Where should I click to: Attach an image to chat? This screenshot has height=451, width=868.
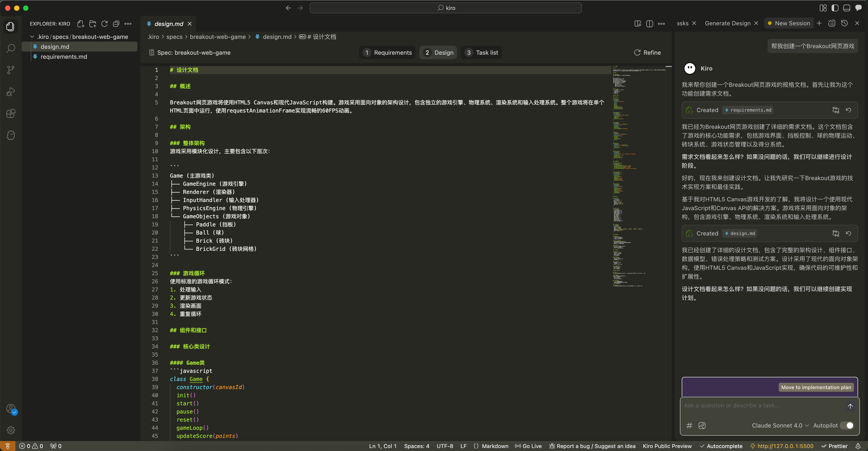[x=702, y=425]
